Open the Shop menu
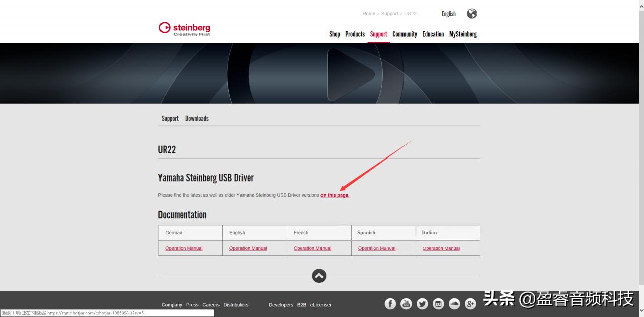644x317 pixels. 335,34
